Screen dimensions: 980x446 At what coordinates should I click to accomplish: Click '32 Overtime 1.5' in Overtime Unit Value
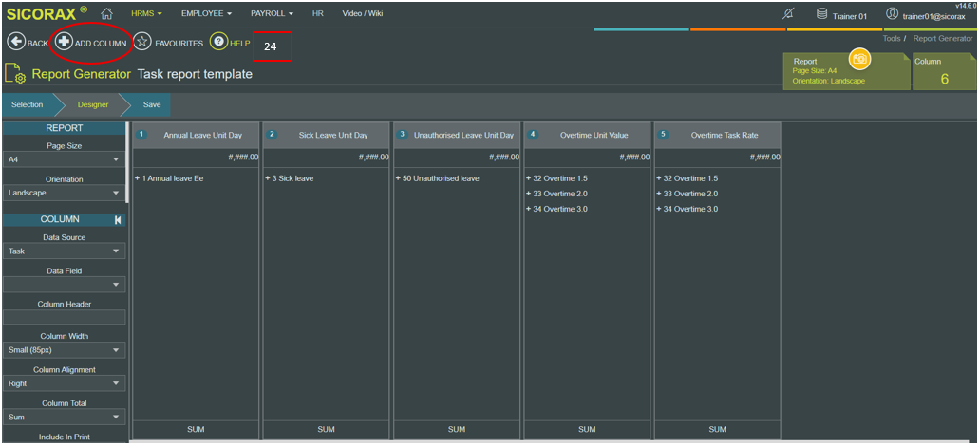coord(556,178)
